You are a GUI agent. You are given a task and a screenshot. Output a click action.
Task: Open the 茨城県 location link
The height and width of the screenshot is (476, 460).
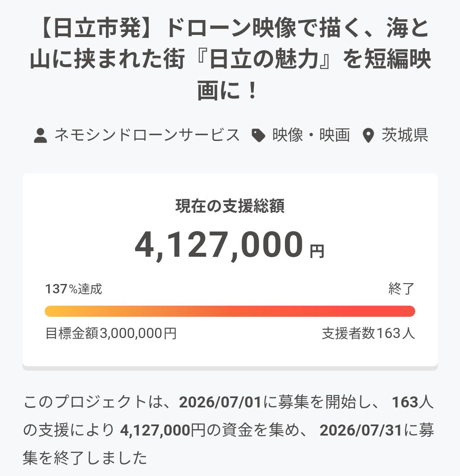point(405,135)
